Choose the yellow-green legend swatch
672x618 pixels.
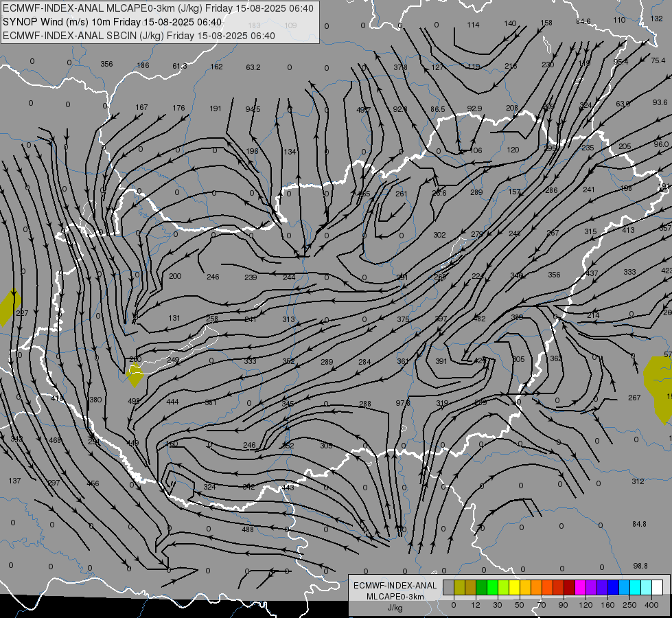tap(504, 587)
